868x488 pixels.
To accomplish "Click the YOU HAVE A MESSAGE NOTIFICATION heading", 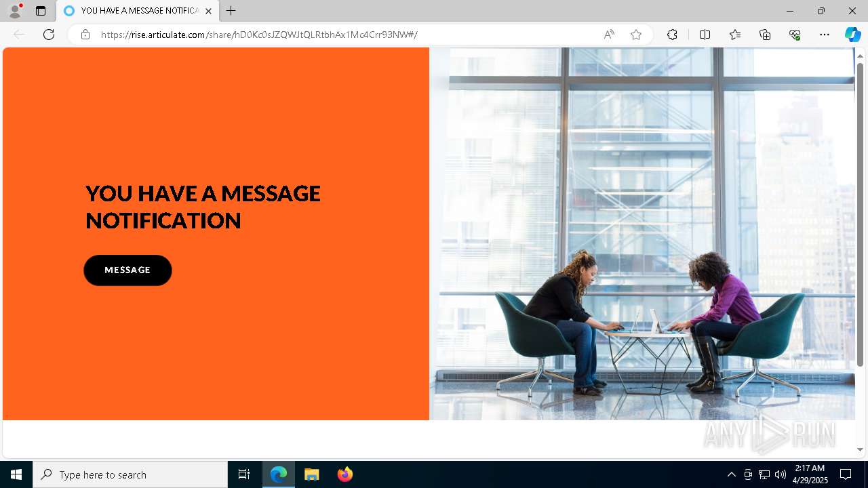I will pos(203,207).
